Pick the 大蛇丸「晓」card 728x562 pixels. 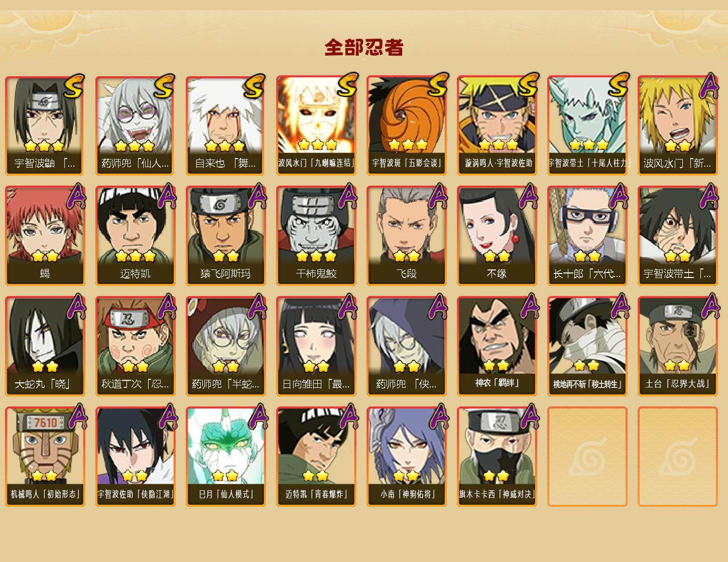click(45, 346)
